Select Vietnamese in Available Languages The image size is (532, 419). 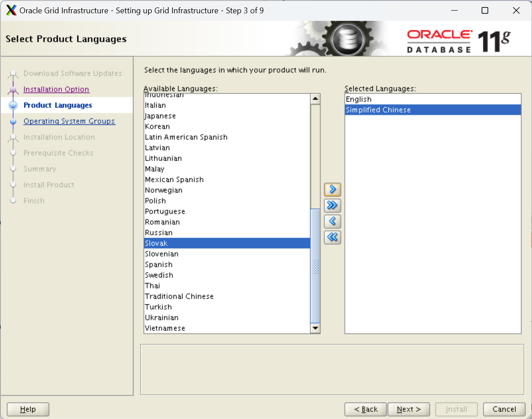pos(227,328)
